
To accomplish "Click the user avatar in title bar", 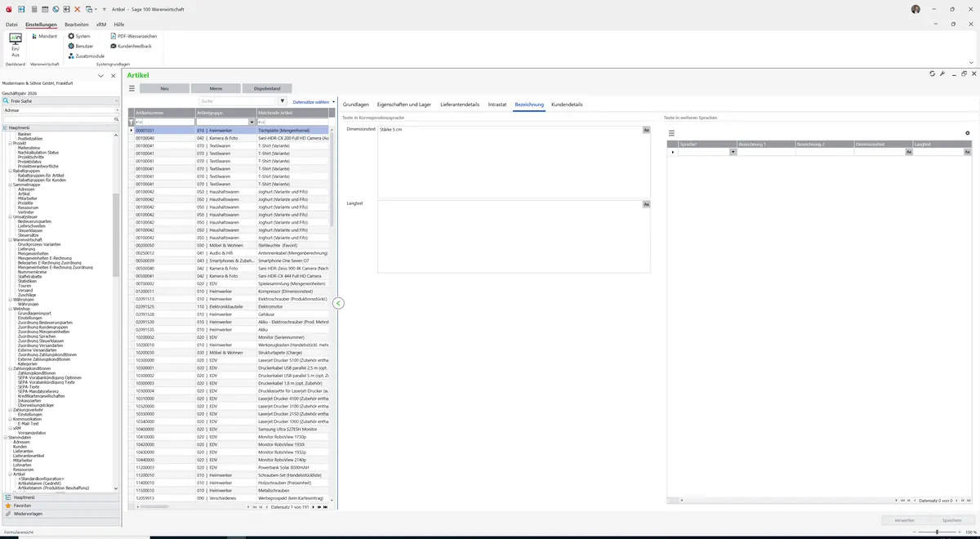I will click(915, 9).
